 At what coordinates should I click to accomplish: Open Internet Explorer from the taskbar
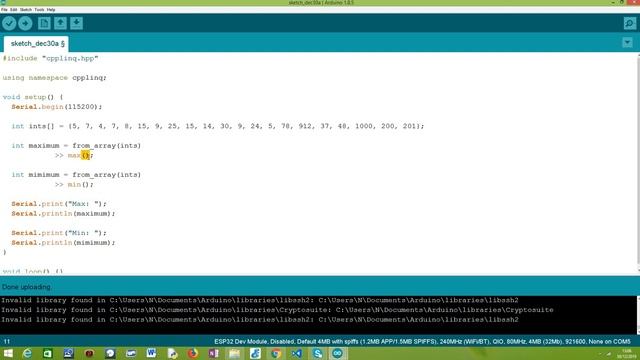[27, 353]
